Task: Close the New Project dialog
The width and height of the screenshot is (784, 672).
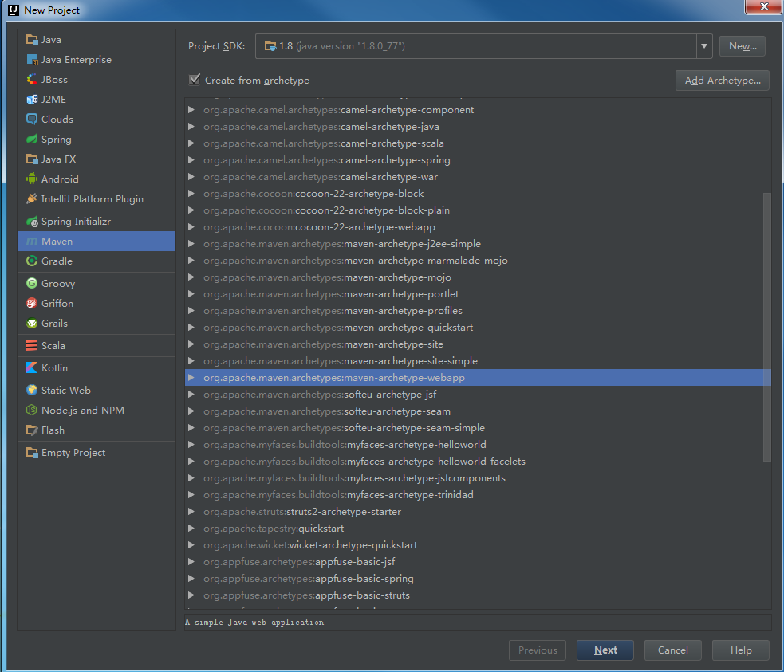Action: coord(763,6)
